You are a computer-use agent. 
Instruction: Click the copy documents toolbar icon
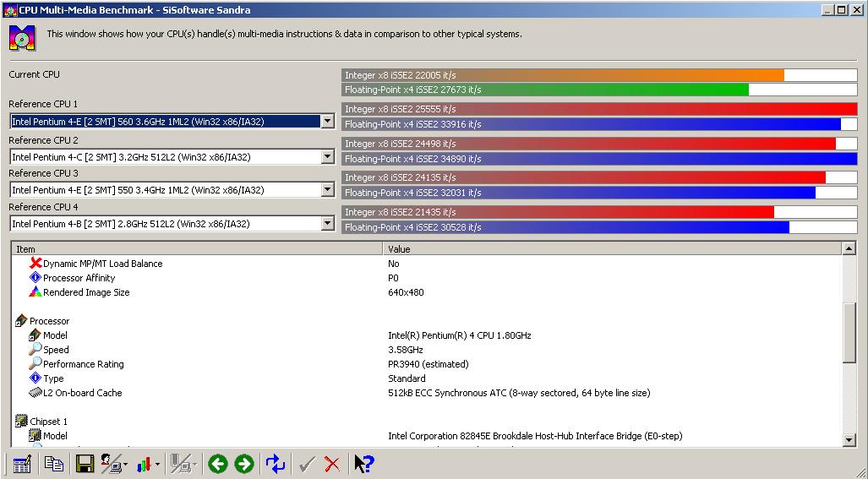tap(54, 464)
